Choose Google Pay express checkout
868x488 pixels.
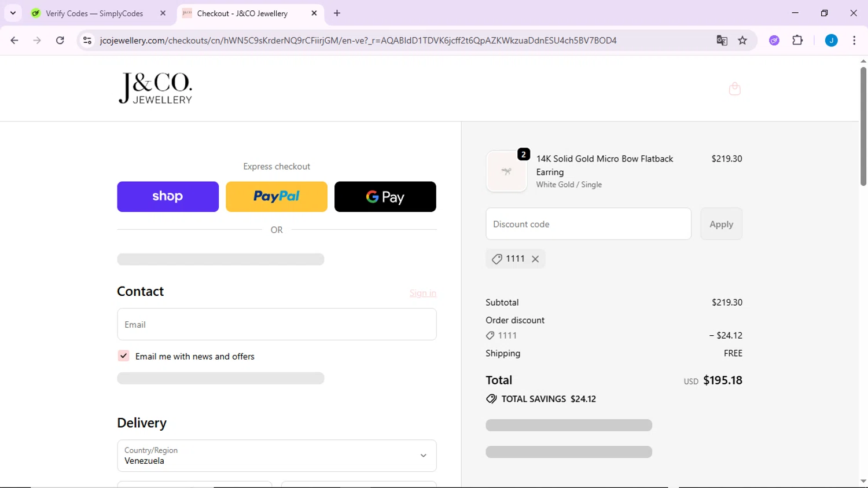[385, 197]
